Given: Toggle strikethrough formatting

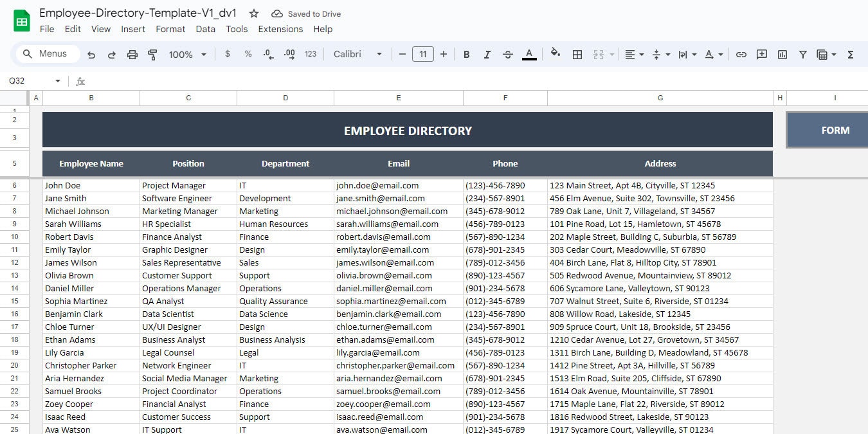Looking at the screenshot, I should 507,54.
